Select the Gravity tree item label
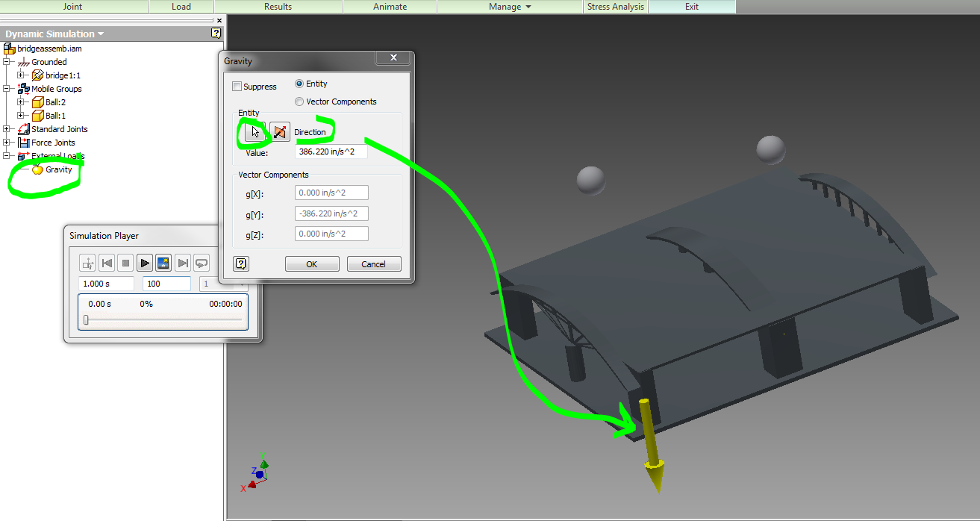The width and height of the screenshot is (980, 521). 59,169
